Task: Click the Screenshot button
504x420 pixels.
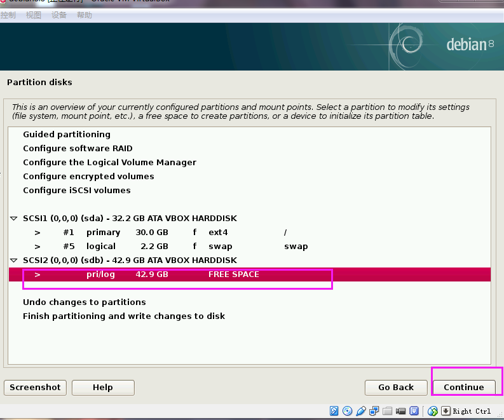Action: click(x=35, y=388)
